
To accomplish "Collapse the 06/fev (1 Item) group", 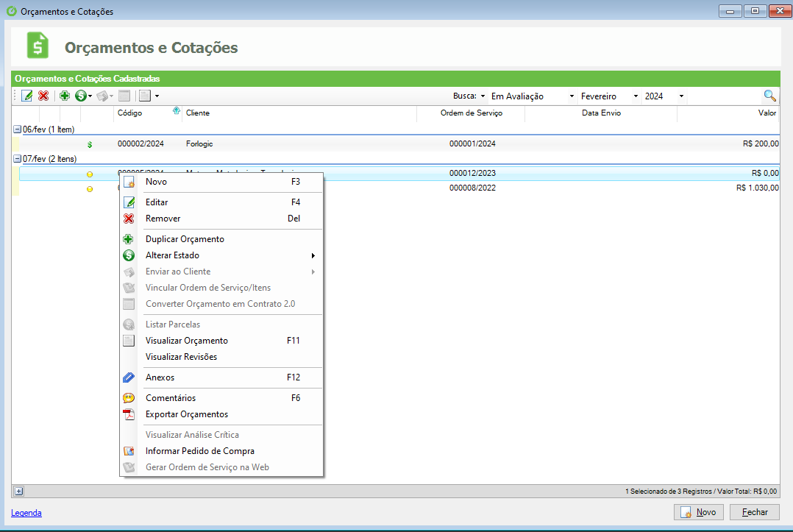I will coord(17,130).
